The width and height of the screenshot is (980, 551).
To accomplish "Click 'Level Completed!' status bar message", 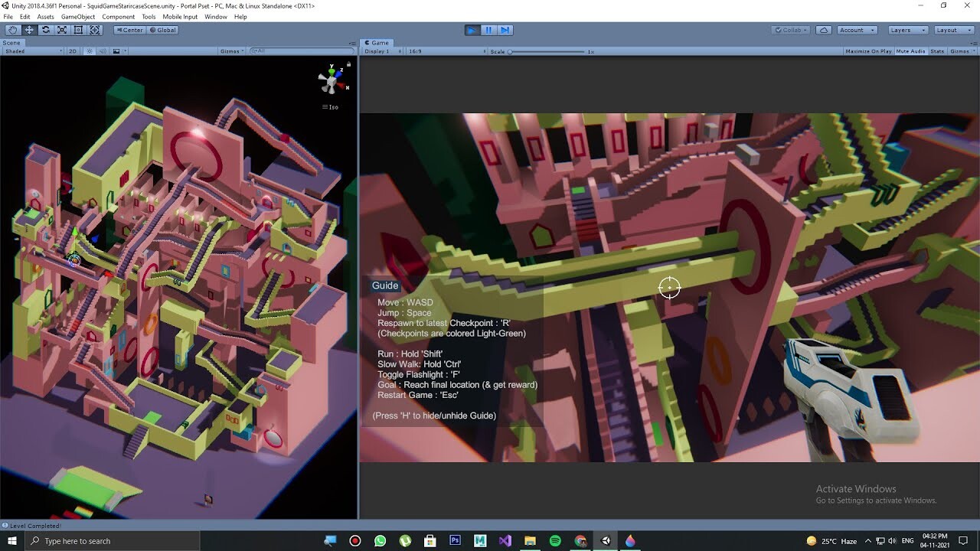I will click(35, 526).
